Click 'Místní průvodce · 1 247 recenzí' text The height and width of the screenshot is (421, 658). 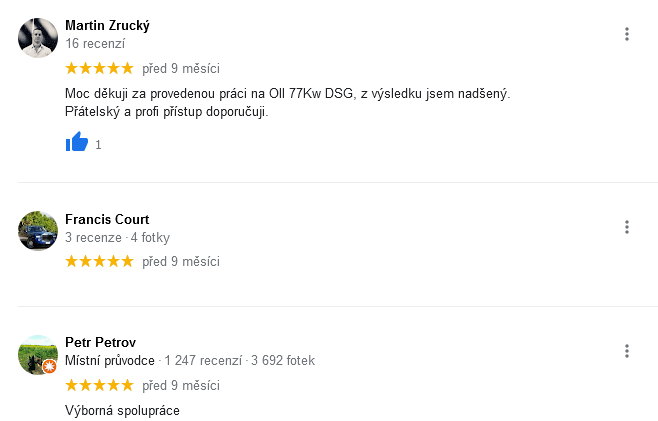coord(154,361)
